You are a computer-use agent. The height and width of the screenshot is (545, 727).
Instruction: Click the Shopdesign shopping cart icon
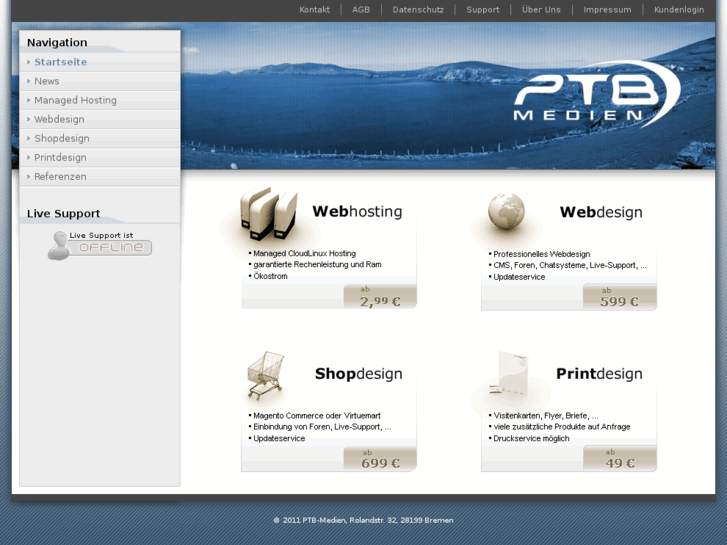click(266, 374)
